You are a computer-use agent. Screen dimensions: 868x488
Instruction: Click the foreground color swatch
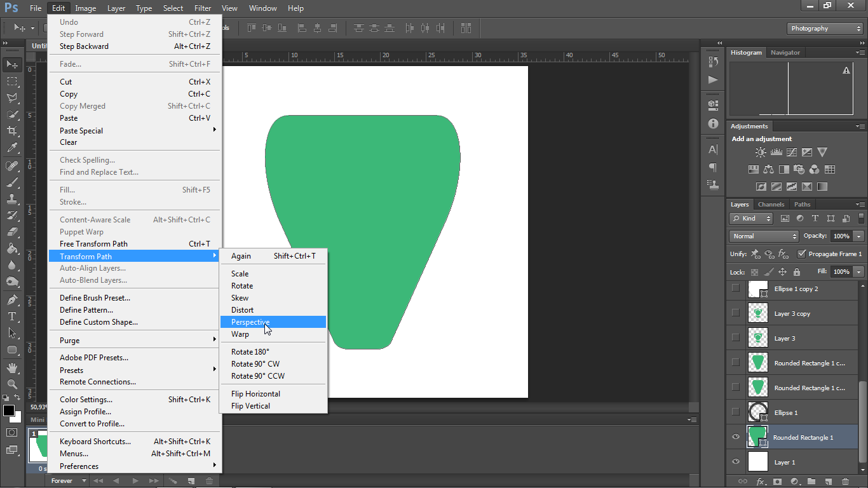click(x=9, y=410)
